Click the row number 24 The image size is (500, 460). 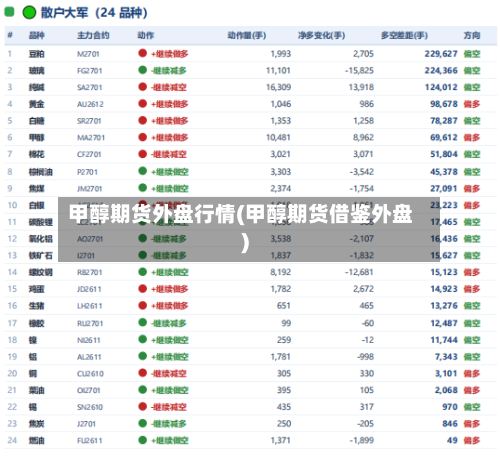click(x=12, y=440)
